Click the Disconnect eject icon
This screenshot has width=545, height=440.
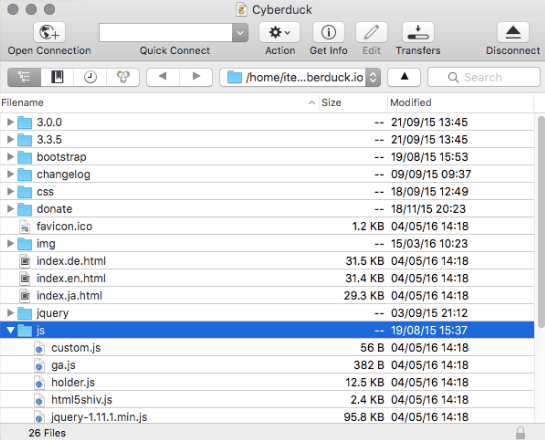click(x=513, y=32)
